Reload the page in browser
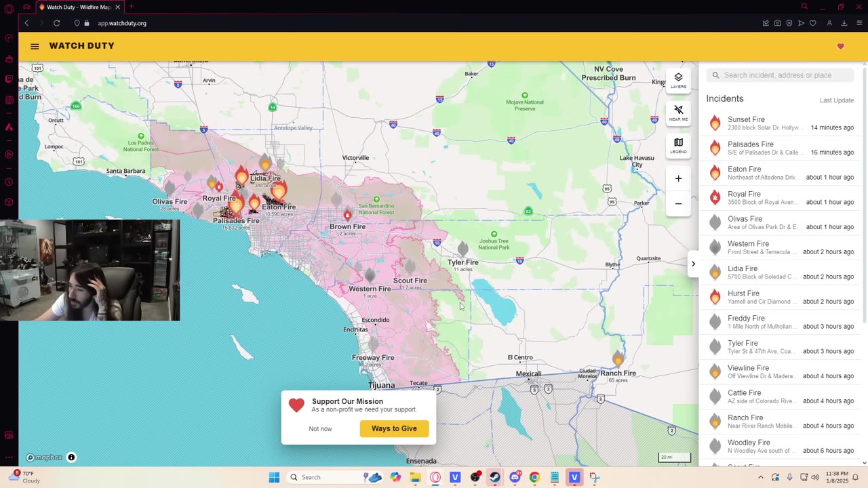This screenshot has height=488, width=868. [56, 23]
